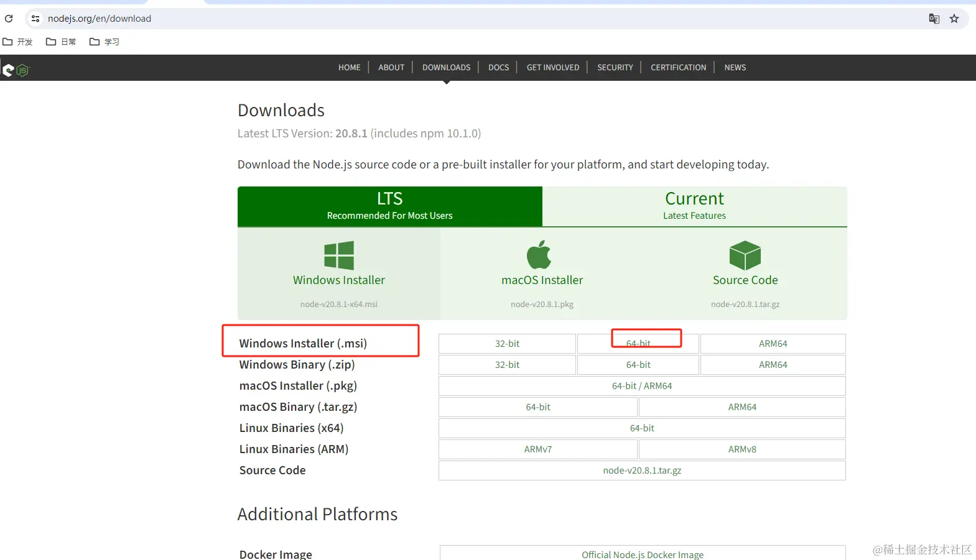The image size is (976, 560).
Task: Click 'Source Code' row label in table
Action: point(272,470)
